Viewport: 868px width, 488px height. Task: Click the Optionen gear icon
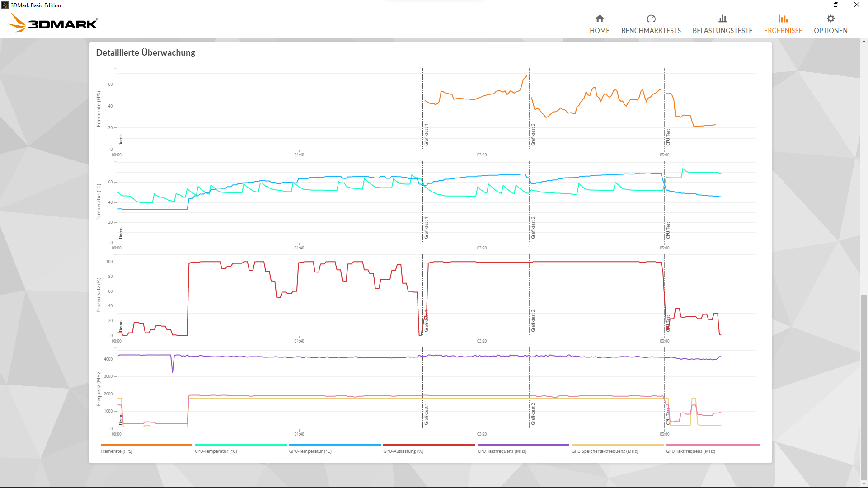[x=830, y=19]
